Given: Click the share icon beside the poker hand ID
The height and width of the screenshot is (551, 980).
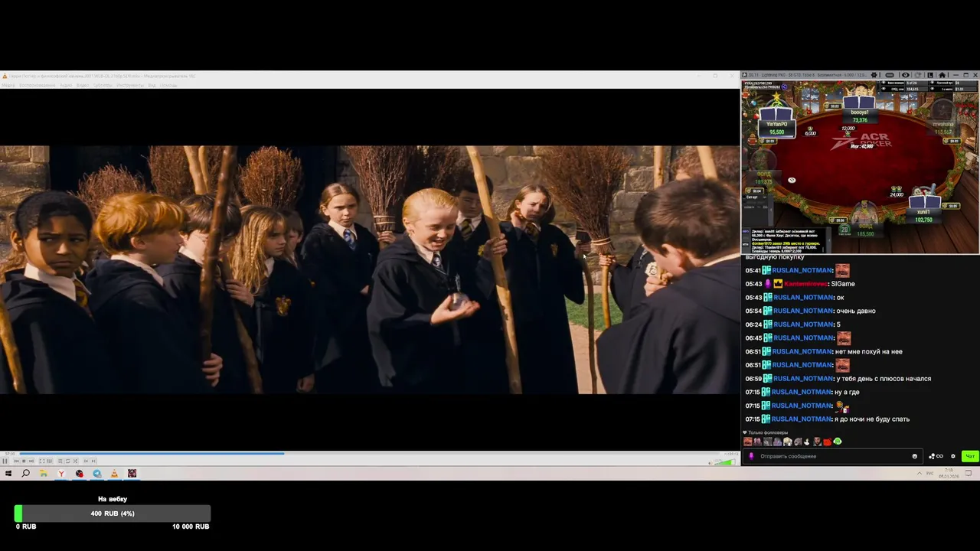Looking at the screenshot, I should (x=784, y=86).
